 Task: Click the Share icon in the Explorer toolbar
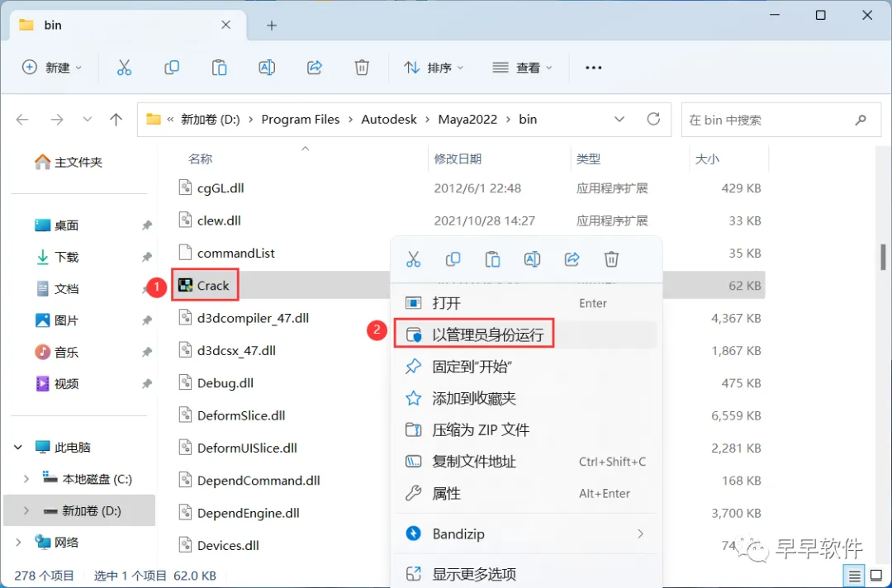(x=315, y=68)
